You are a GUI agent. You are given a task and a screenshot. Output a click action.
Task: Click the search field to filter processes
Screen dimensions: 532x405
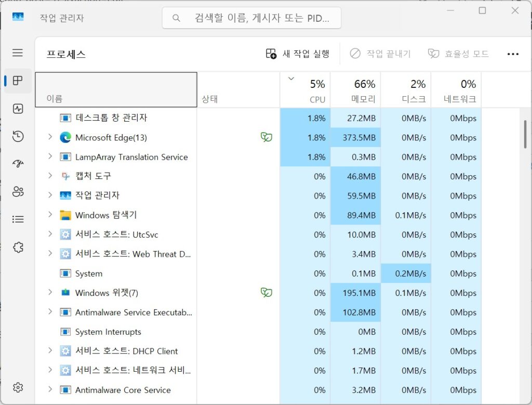click(x=251, y=17)
